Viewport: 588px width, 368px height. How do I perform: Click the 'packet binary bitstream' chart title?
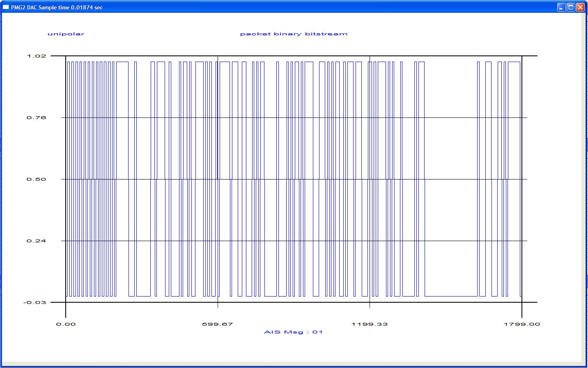(294, 34)
